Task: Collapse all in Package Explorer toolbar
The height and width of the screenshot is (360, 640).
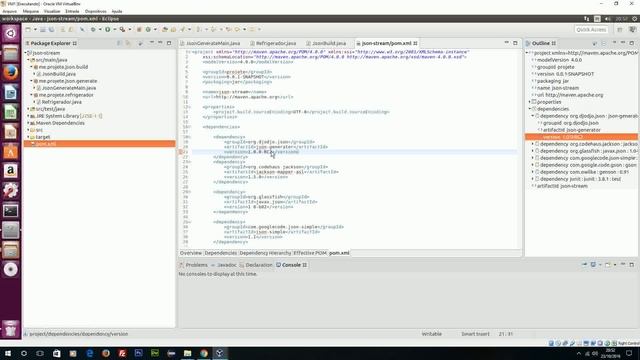Action: click(x=119, y=43)
